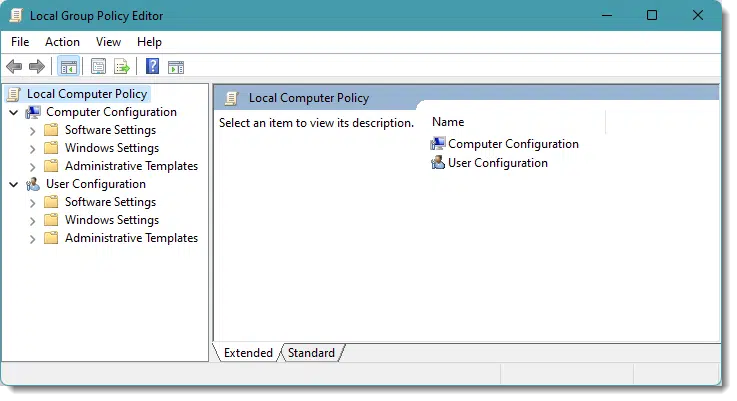Screen dimensions: 737x401
Task: Select Administrative Templates label under User Configuration
Action: pos(132,238)
